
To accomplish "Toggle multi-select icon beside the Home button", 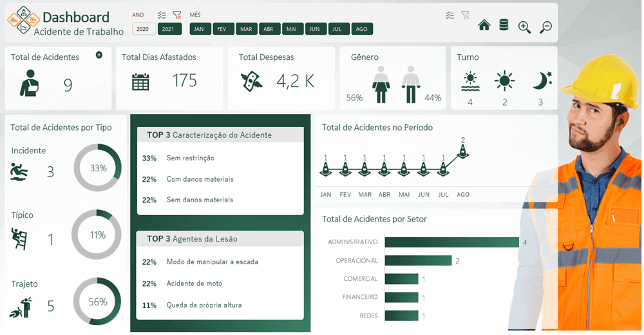I will pyautogui.click(x=450, y=15).
